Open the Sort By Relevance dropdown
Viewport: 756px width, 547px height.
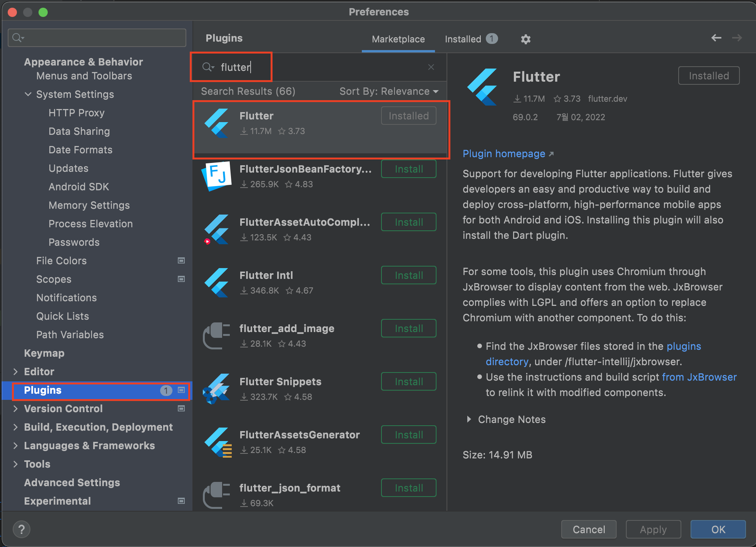[x=389, y=92]
